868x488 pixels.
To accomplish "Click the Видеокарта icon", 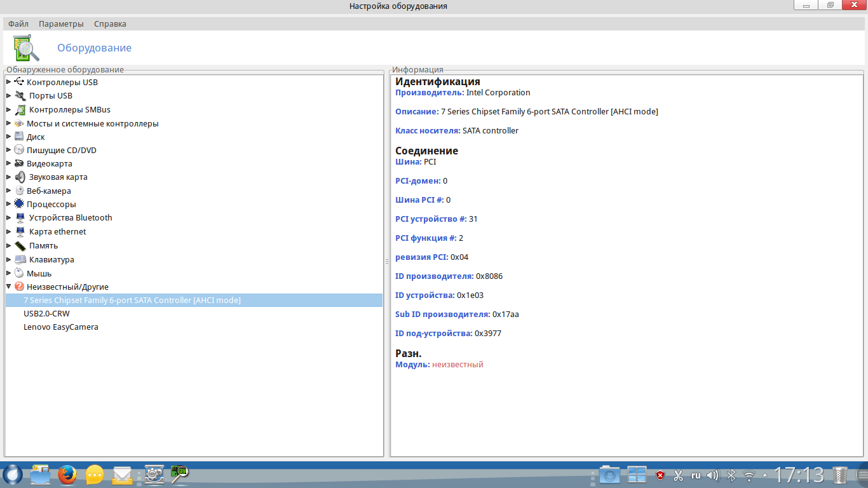I will point(19,163).
